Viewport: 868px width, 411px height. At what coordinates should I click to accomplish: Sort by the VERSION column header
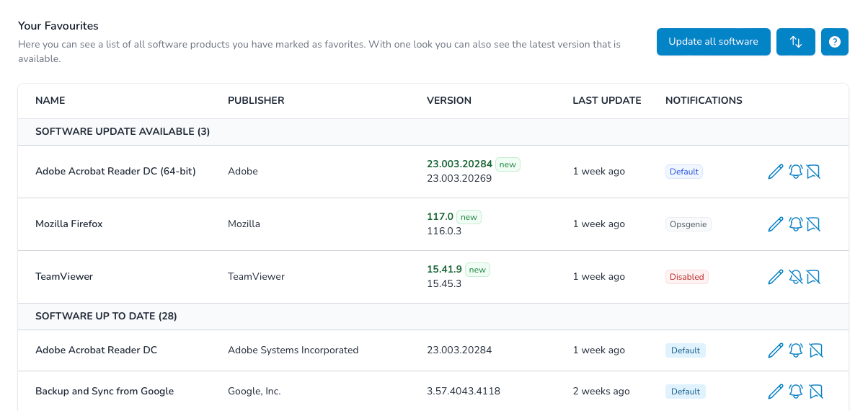pyautogui.click(x=449, y=101)
